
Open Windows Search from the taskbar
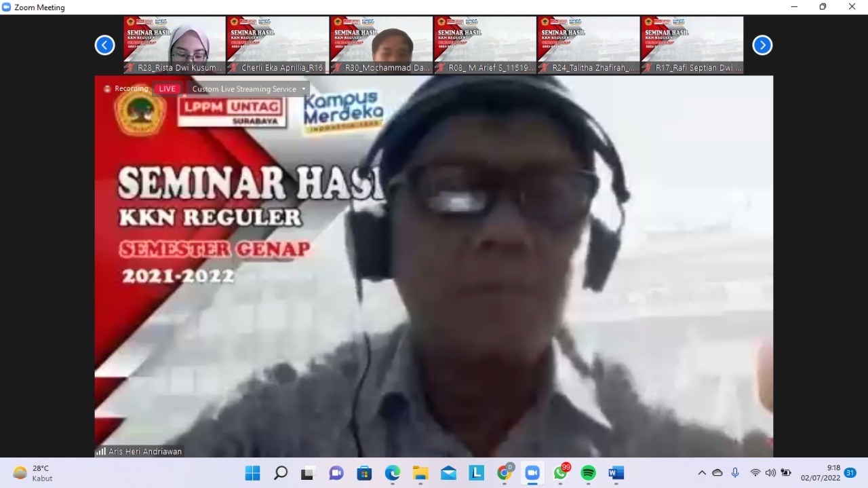click(281, 473)
